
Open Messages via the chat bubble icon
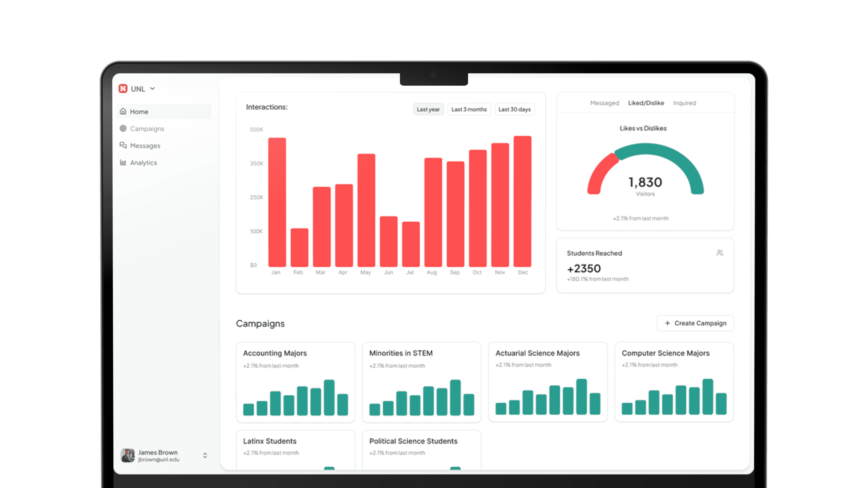click(123, 145)
